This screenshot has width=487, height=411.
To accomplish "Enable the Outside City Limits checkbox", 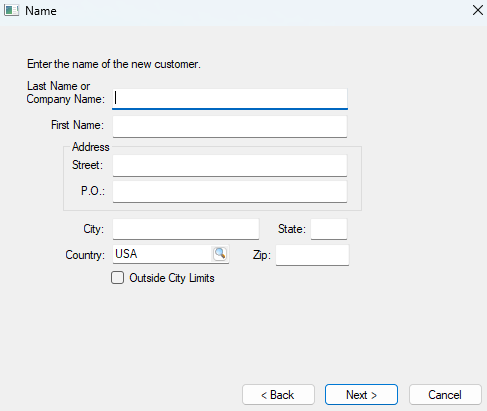I will pyautogui.click(x=117, y=278).
